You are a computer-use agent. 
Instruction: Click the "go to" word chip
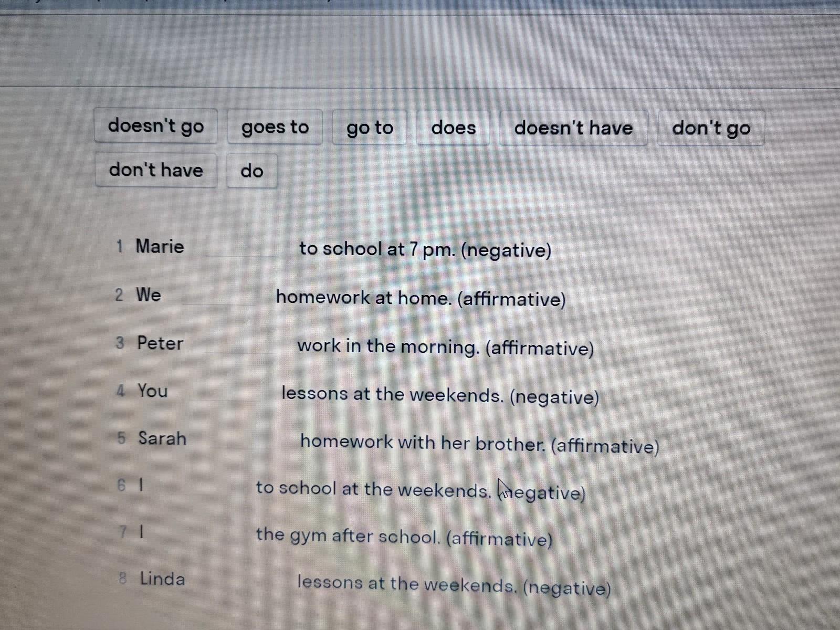tap(370, 128)
